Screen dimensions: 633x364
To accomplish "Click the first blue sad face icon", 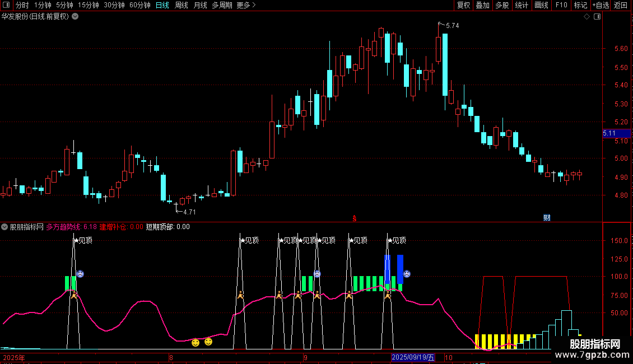I will click(x=80, y=274).
